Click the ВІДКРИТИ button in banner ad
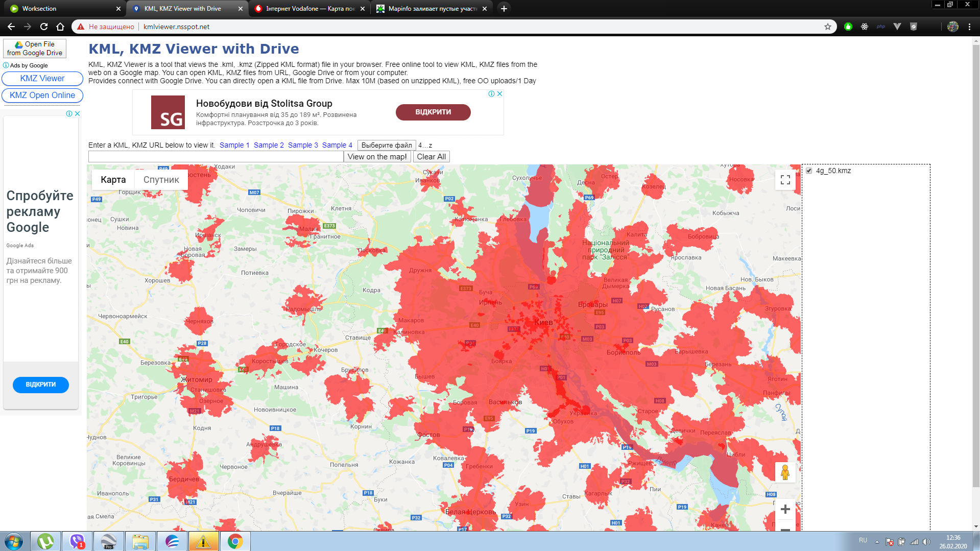980x551 pixels. [x=433, y=112]
